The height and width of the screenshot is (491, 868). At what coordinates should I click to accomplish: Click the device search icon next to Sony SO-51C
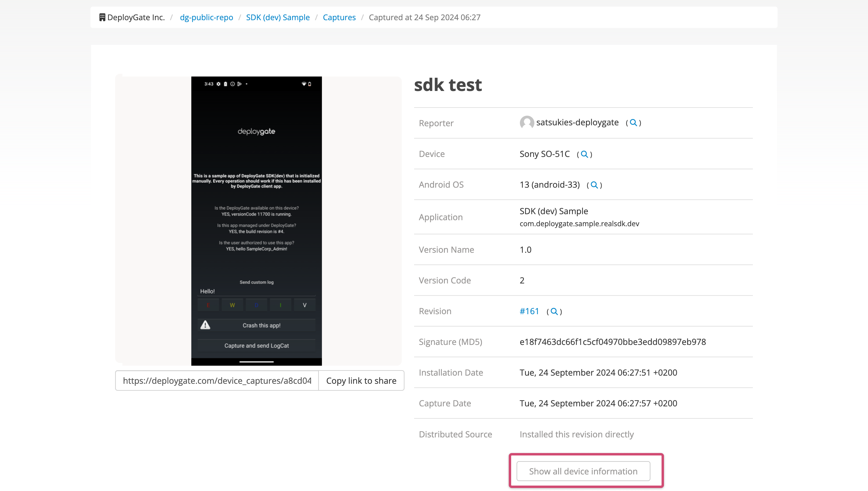583,154
